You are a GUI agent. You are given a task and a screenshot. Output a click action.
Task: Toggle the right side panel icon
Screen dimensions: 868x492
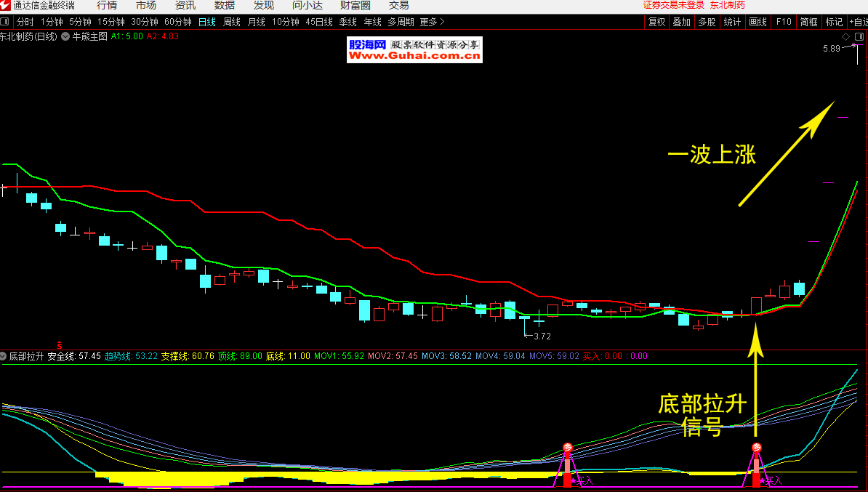coord(859,36)
